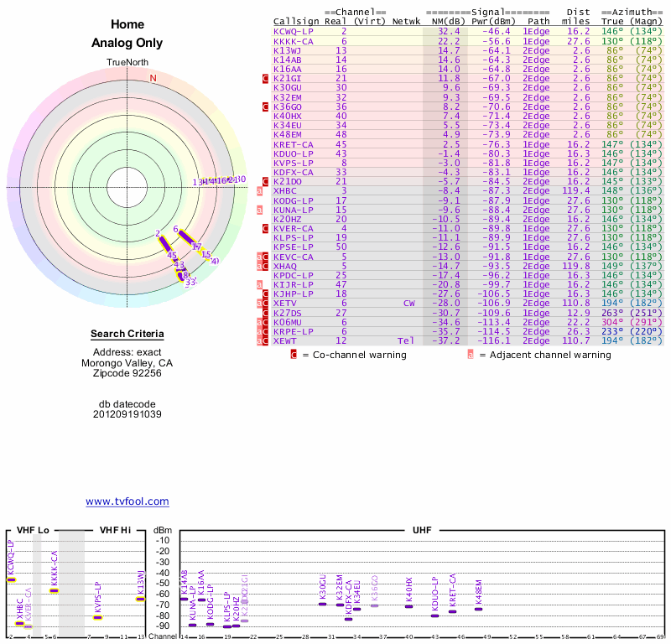The image size is (671, 644).
Task: Click the K48EM signal marker in UHF chart
Action: coord(478,609)
